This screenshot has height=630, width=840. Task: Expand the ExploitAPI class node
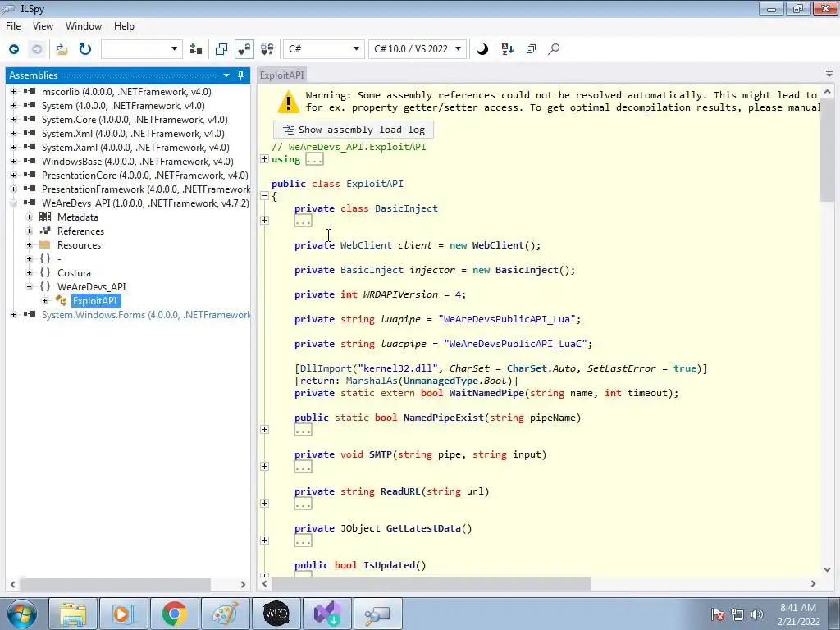pos(45,300)
